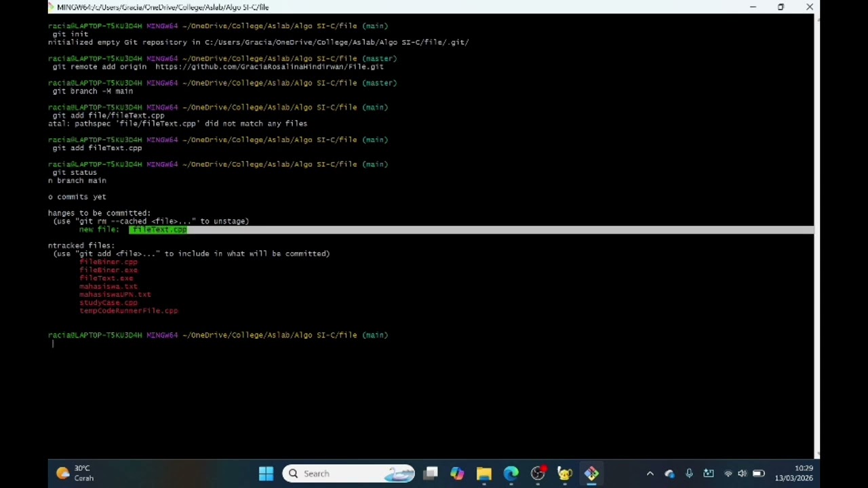Image resolution: width=868 pixels, height=488 pixels.
Task: Click the 'git branch -M main' command line
Action: click(92, 91)
